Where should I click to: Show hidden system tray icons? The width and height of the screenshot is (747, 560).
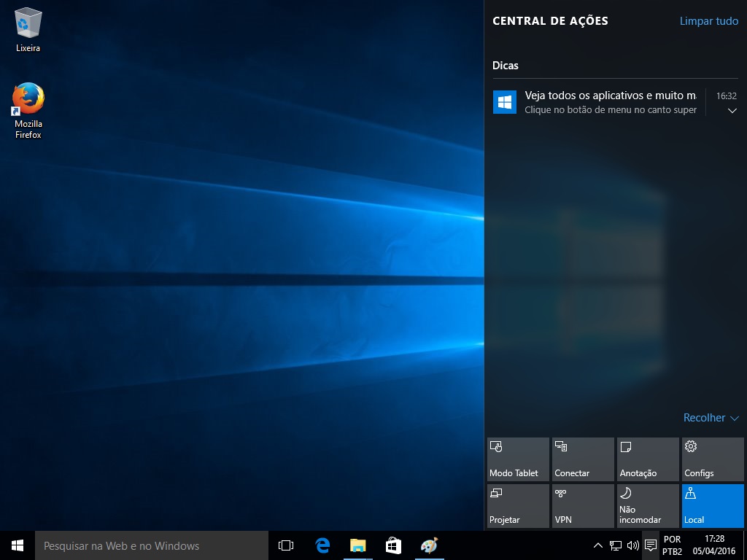tap(598, 545)
